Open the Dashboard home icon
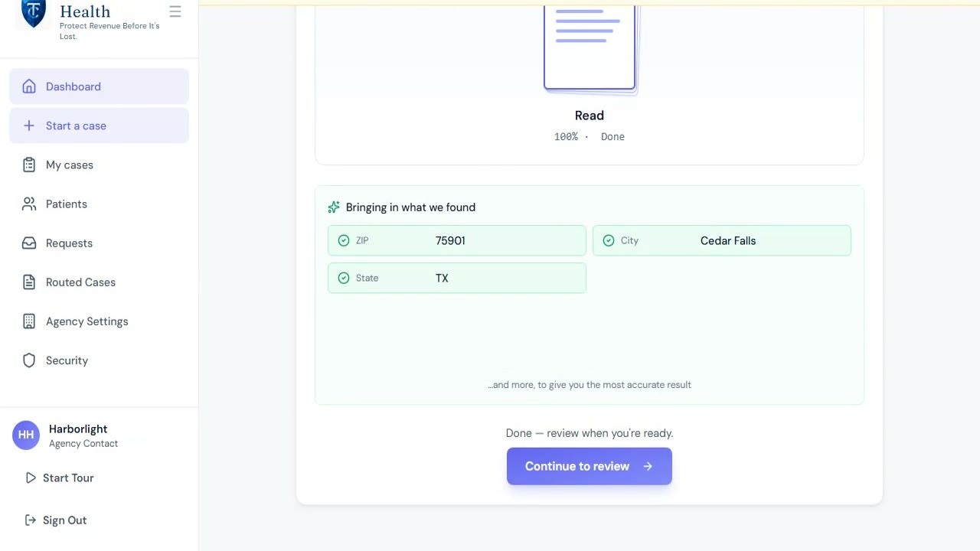Screen dimensions: 980x551 (x=29, y=86)
